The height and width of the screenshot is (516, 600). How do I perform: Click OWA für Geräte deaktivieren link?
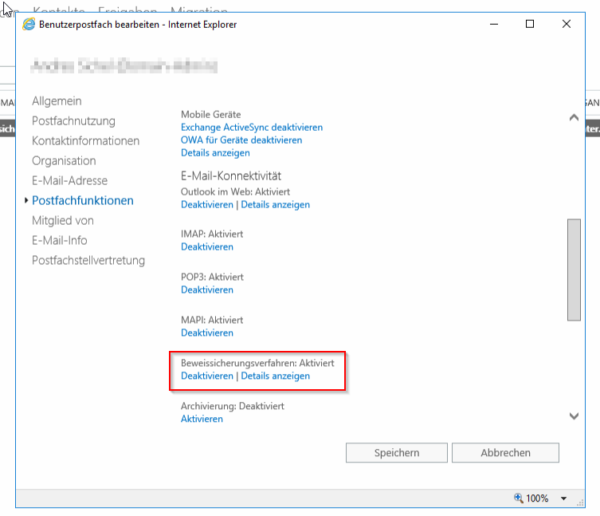click(241, 140)
